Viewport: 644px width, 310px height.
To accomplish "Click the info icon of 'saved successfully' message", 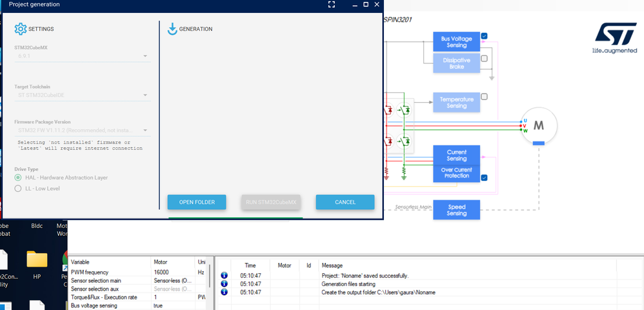I will pos(224,276).
